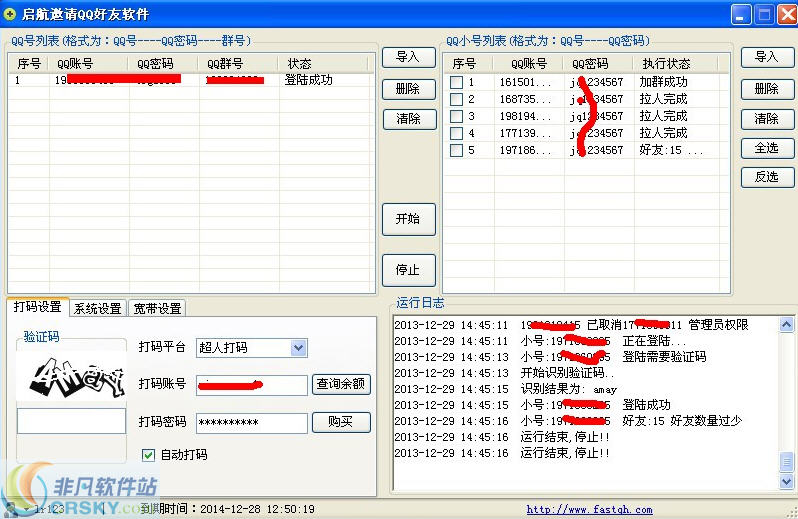The height and width of the screenshot is (519, 798).
Task: Click the log scrollbar thumb
Action: tap(786, 462)
